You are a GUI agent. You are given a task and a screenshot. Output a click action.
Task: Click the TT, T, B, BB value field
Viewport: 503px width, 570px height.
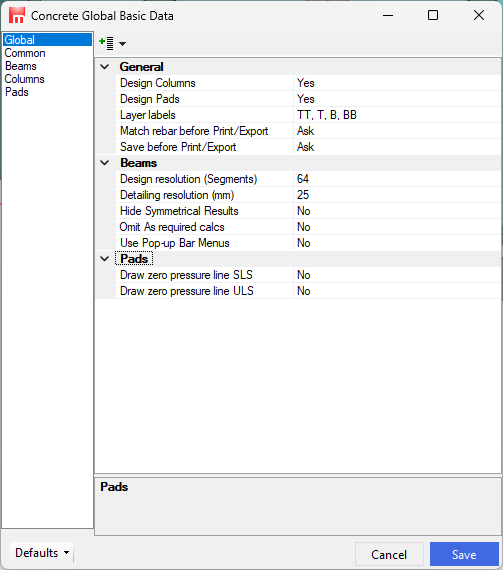(x=397, y=115)
